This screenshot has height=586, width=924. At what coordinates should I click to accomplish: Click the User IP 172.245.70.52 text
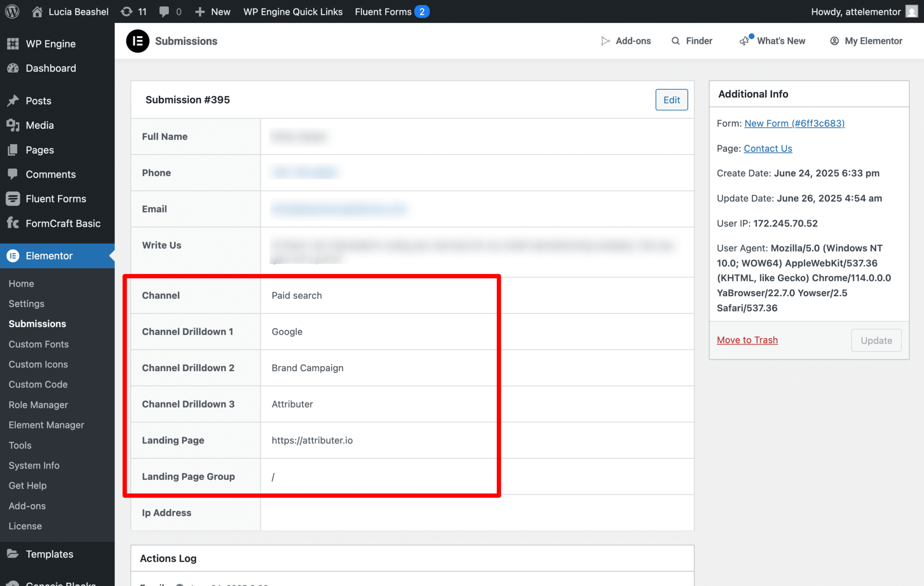click(x=767, y=223)
